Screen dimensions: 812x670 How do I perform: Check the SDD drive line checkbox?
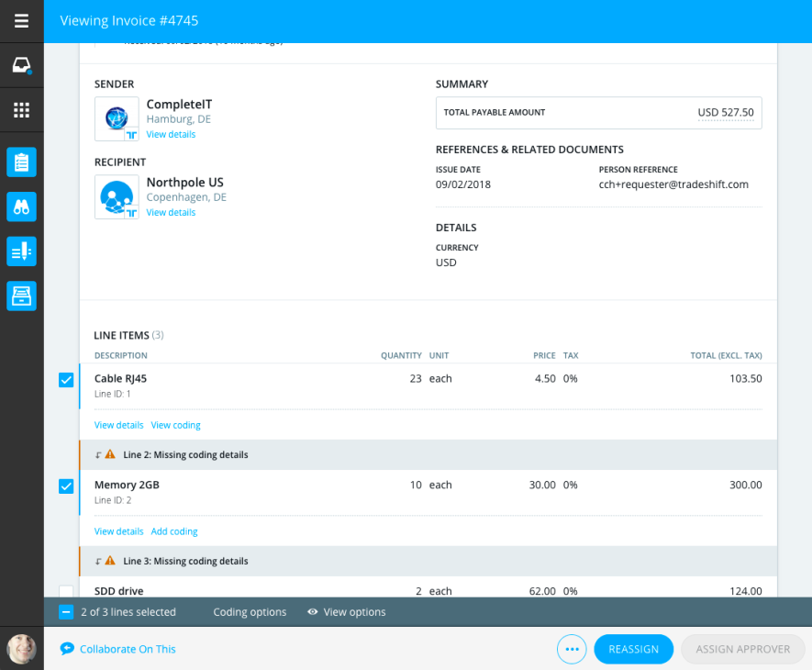[66, 591]
